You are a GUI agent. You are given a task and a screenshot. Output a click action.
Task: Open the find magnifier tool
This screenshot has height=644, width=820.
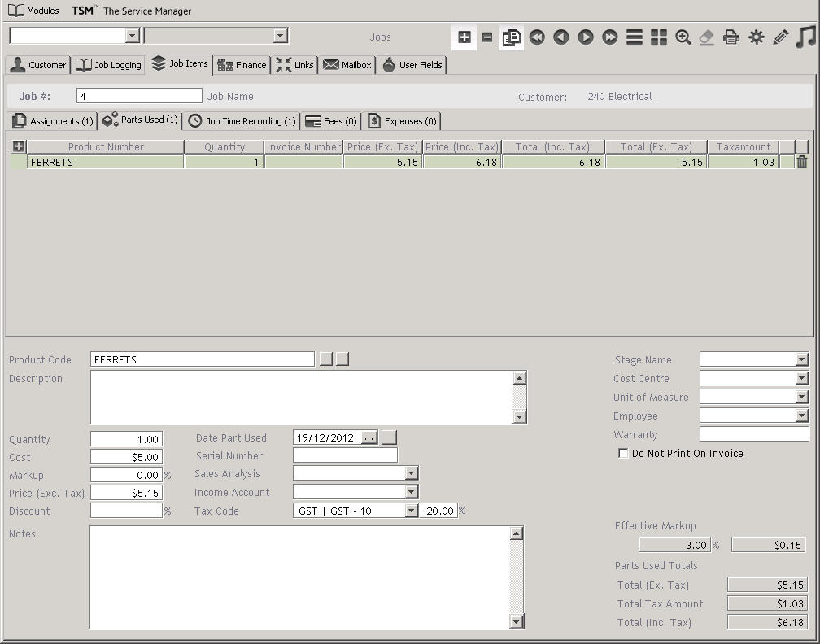pyautogui.click(x=683, y=37)
